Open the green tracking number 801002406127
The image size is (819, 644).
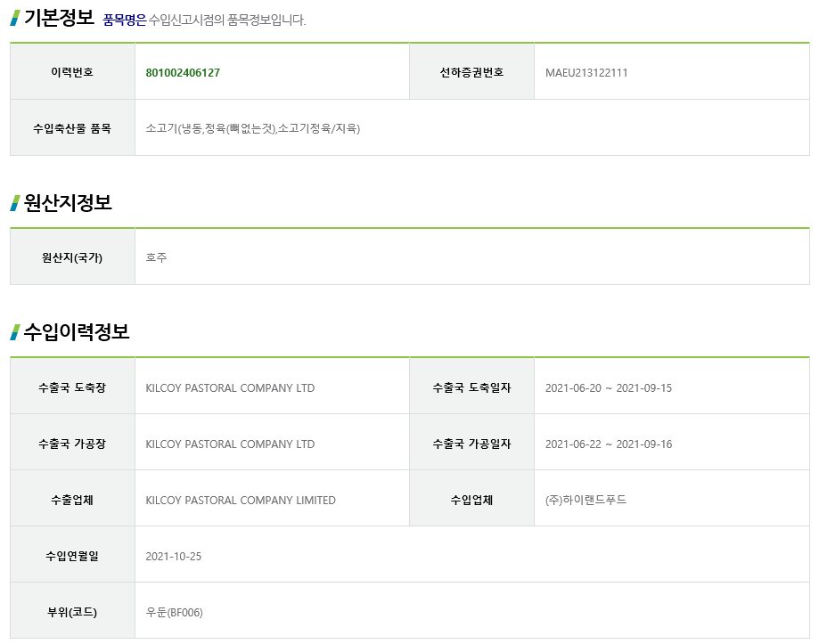point(183,72)
